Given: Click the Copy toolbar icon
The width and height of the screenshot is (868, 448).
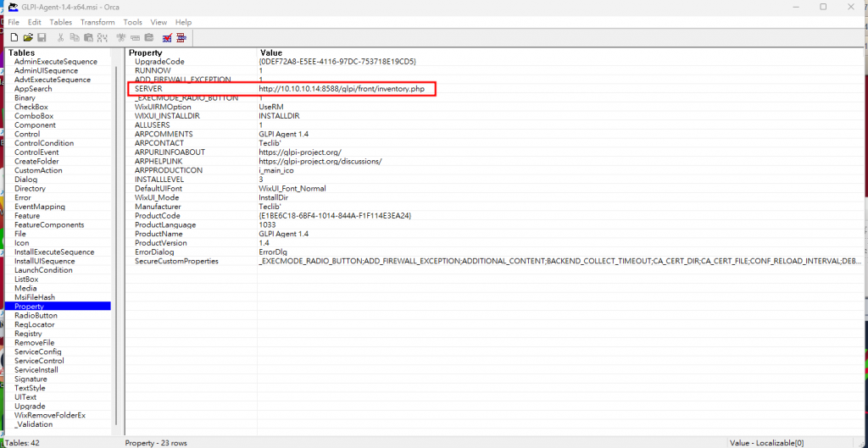Looking at the screenshot, I should tap(75, 37).
